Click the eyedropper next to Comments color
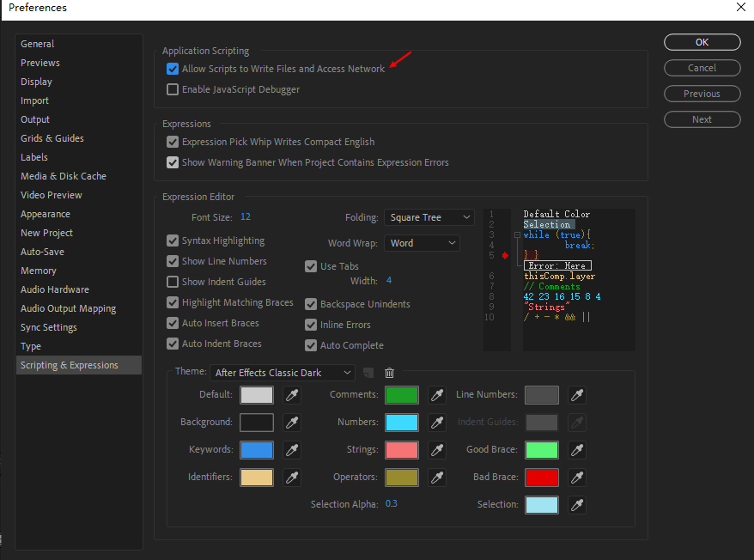 tap(436, 395)
